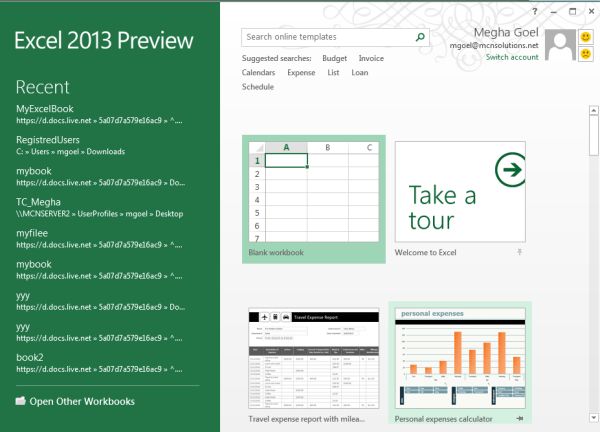600x432 pixels.
Task: Click the Welcome to Excel caption
Action: (426, 252)
